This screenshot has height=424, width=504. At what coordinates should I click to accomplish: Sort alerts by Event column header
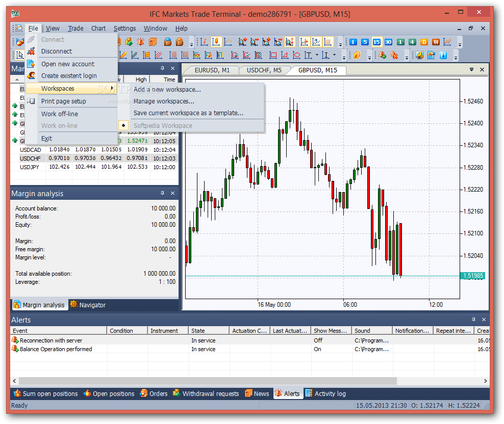59,331
